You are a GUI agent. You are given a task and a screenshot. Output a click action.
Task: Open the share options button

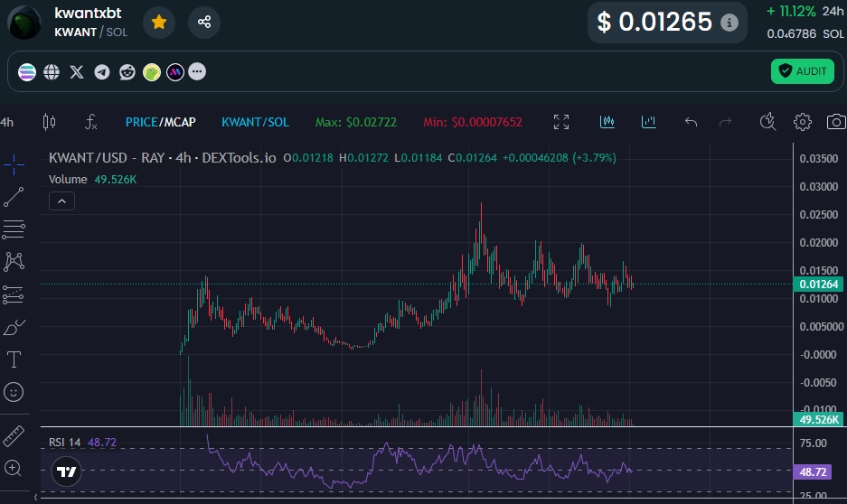(204, 22)
